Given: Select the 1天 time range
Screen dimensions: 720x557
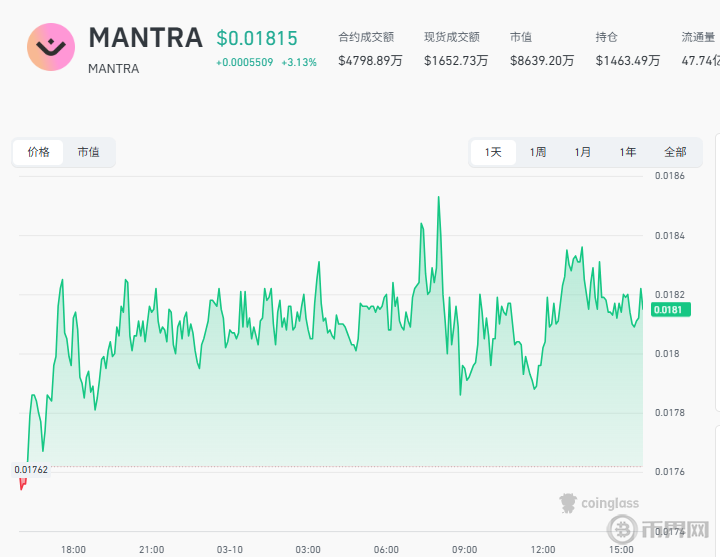Looking at the screenshot, I should click(x=493, y=152).
